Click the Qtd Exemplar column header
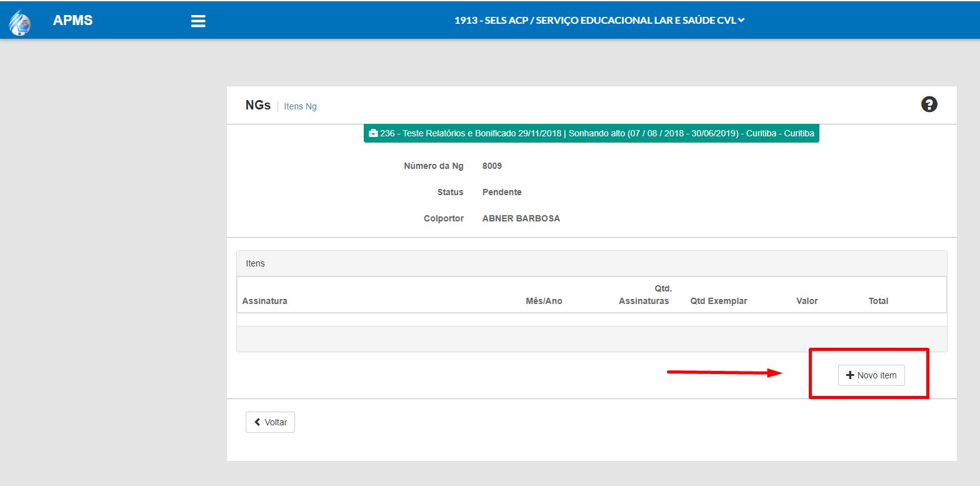The width and height of the screenshot is (980, 486). pyautogui.click(x=719, y=301)
